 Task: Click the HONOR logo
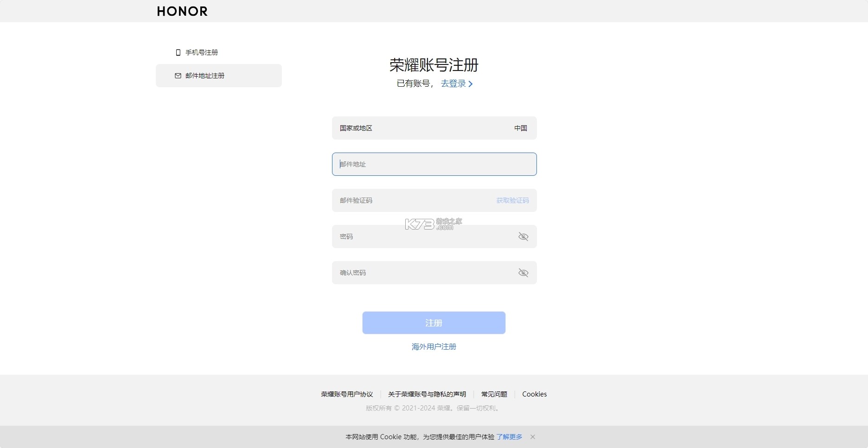[x=182, y=11]
